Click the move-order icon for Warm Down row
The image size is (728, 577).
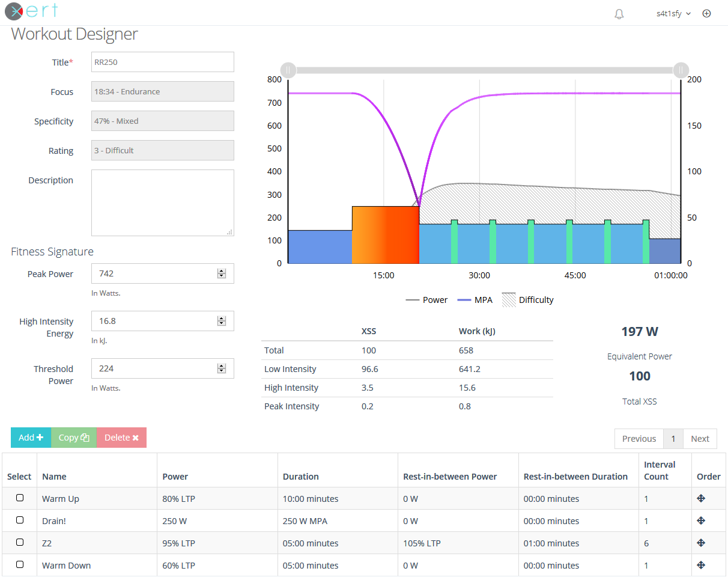click(x=700, y=565)
